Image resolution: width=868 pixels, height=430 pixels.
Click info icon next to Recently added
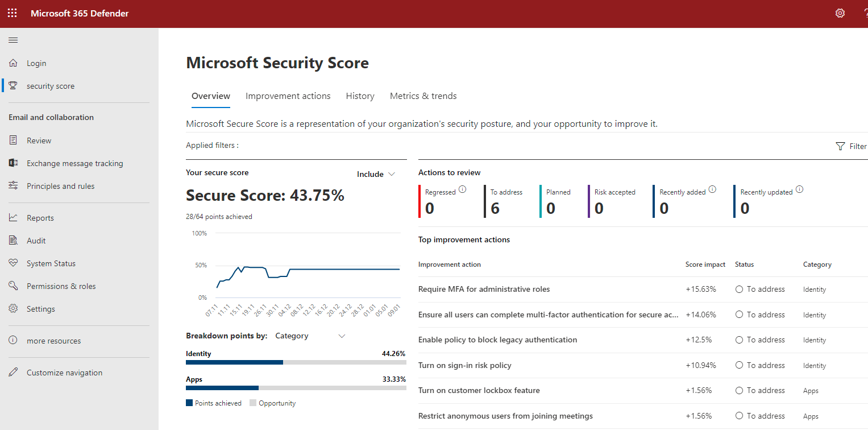712,189
